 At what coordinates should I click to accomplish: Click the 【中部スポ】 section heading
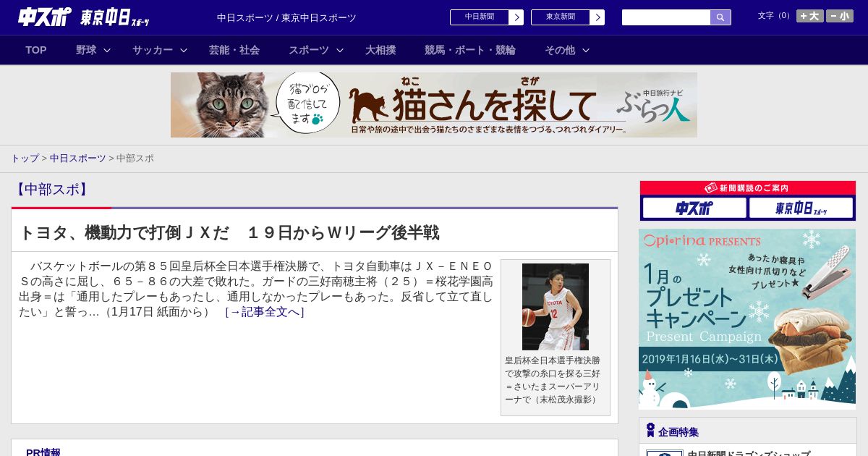tap(51, 190)
